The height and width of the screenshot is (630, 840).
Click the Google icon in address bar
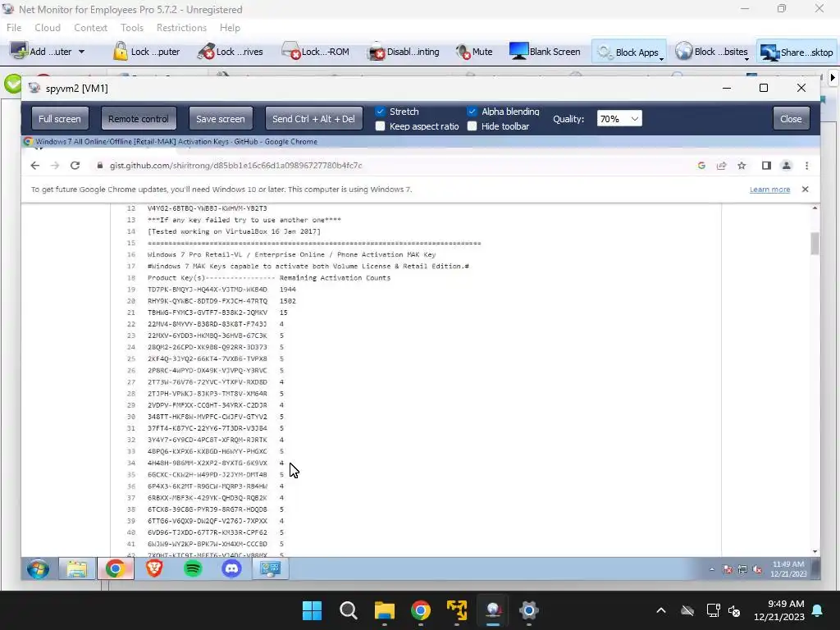pos(701,166)
